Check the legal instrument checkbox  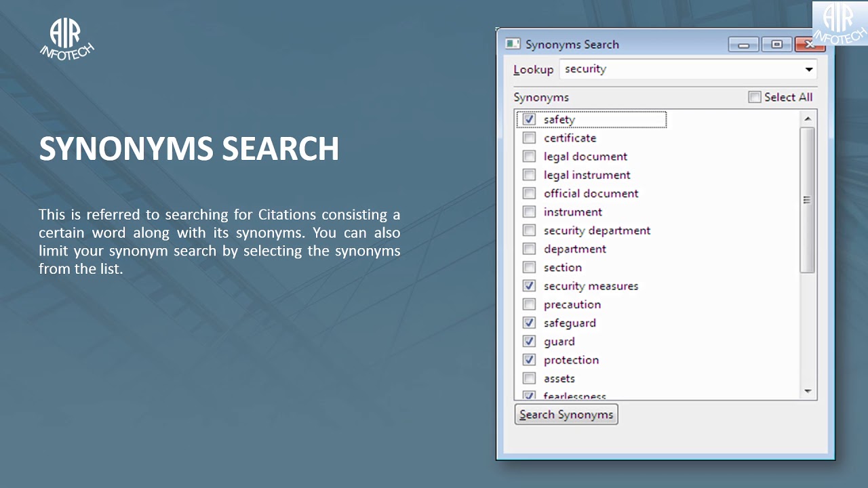pyautogui.click(x=529, y=175)
